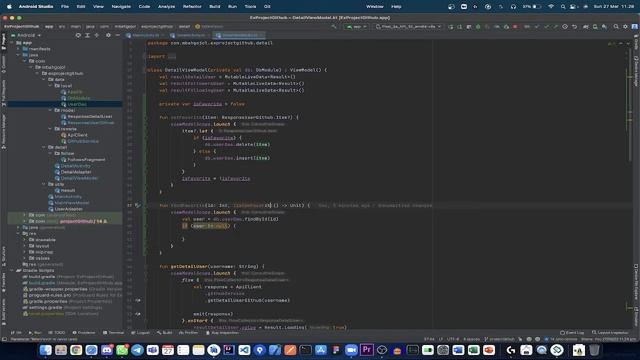The width and height of the screenshot is (640, 360).
Task: Select DetailAdapter in the project tree
Action: (x=76, y=172)
